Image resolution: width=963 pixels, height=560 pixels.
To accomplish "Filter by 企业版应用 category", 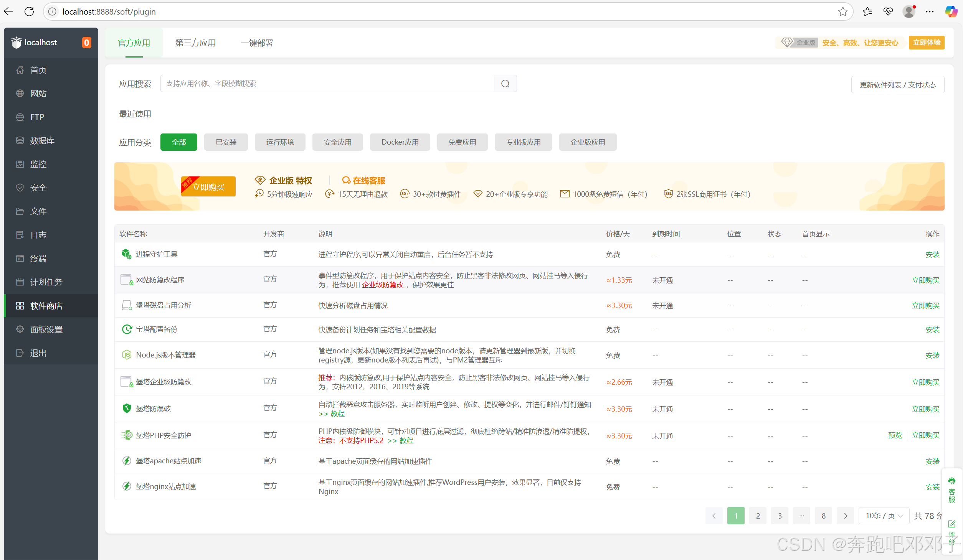I will click(588, 142).
